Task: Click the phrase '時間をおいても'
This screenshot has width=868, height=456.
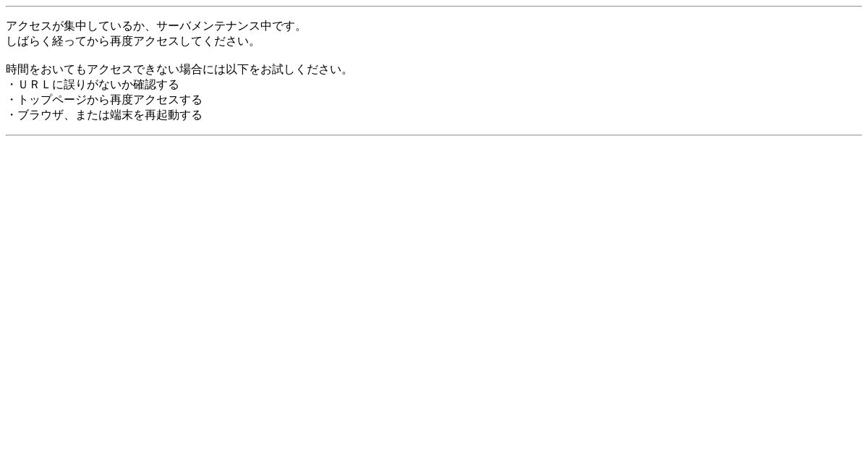Action: [x=46, y=69]
